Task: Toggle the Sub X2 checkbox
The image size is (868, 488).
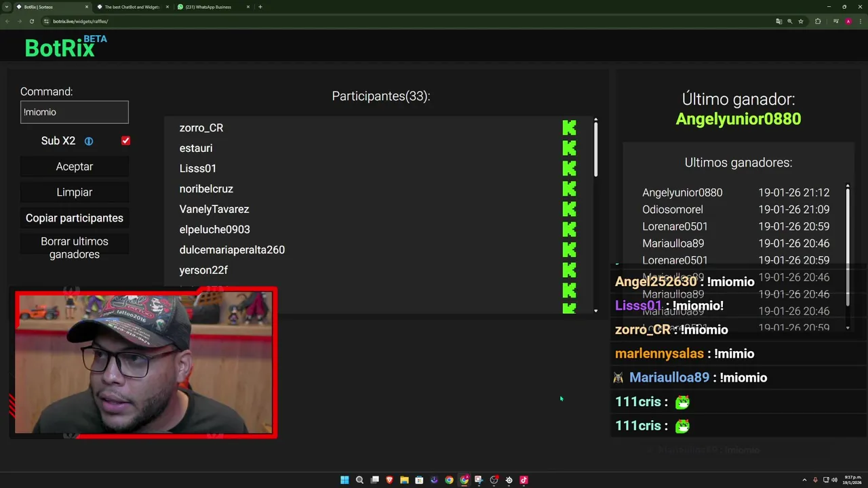Action: pos(125,141)
